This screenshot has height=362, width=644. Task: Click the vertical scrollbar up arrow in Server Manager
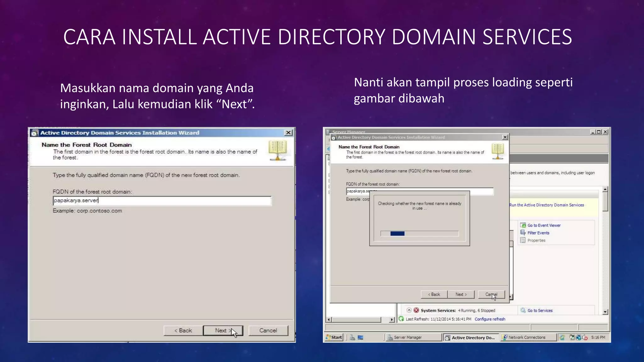tap(605, 189)
